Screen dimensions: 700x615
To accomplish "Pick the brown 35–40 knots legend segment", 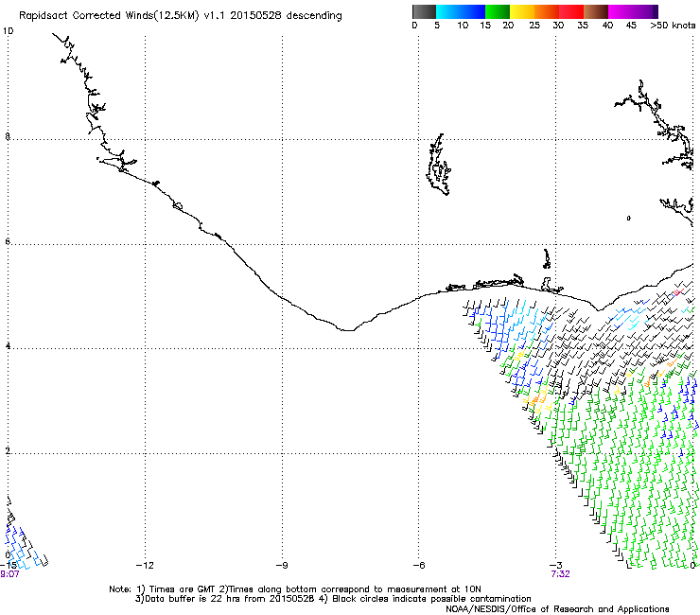I will pyautogui.click(x=596, y=11).
